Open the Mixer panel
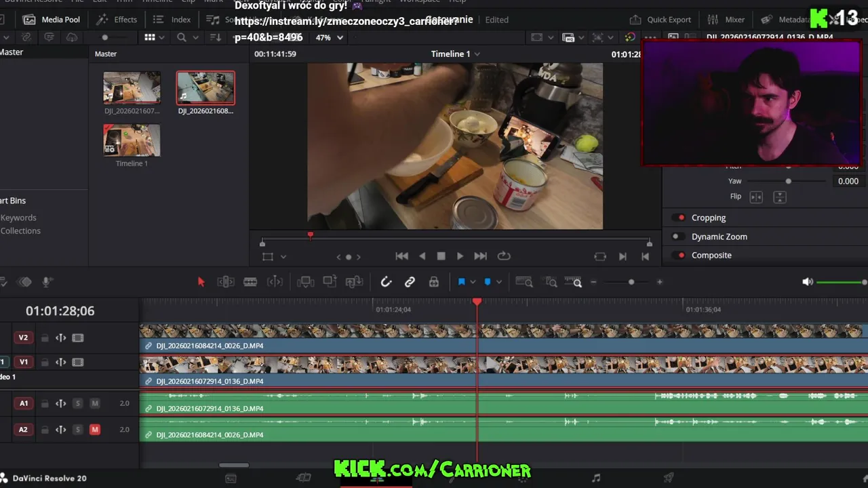This screenshot has height=488, width=868. 726,20
